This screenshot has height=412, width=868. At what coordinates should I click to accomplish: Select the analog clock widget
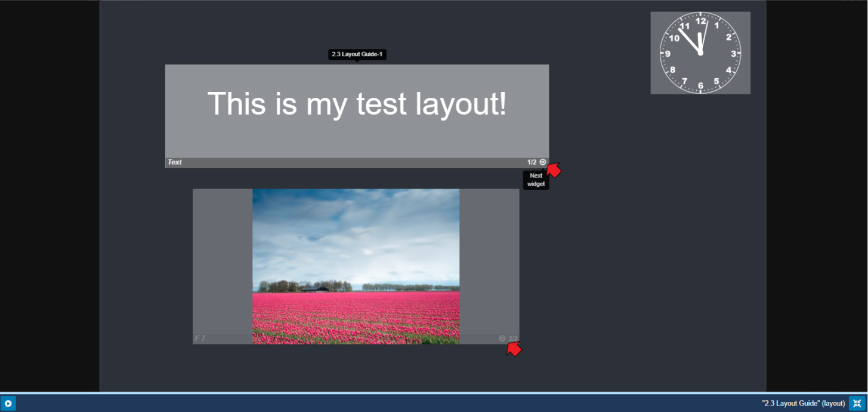coord(700,53)
